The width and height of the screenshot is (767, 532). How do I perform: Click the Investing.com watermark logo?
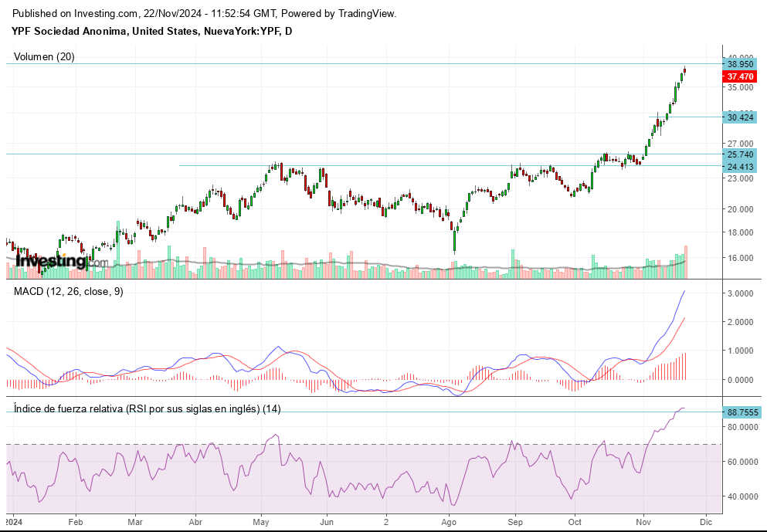click(62, 263)
